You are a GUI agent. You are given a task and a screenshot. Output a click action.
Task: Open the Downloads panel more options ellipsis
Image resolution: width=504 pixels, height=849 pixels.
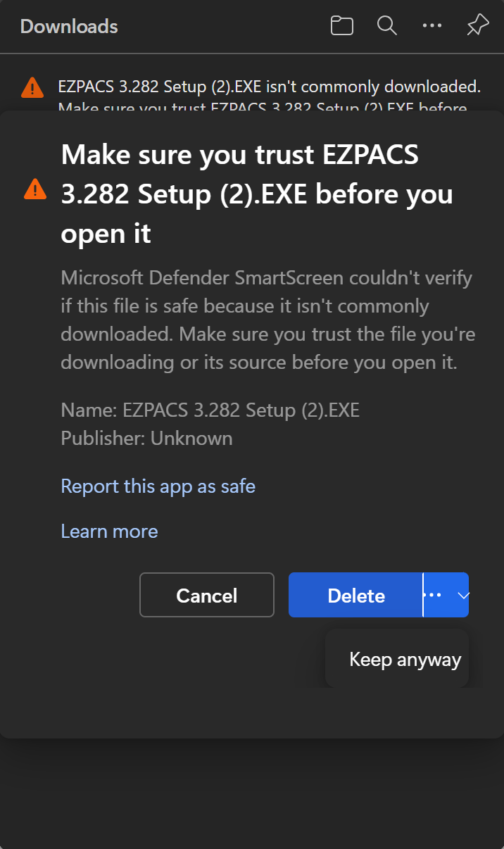coord(431,26)
